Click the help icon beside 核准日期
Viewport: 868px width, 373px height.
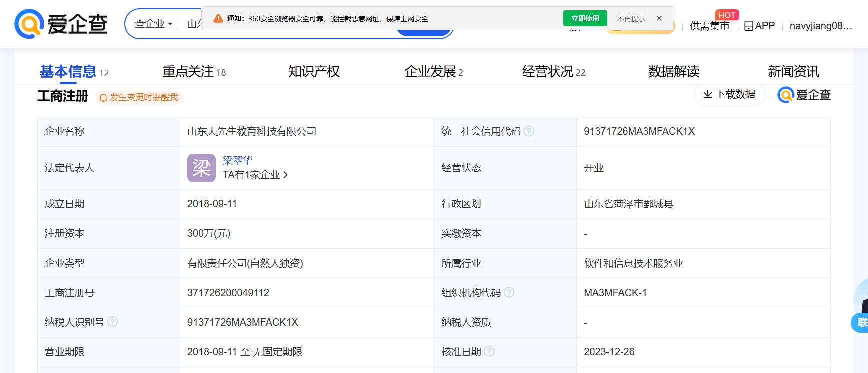point(489,351)
